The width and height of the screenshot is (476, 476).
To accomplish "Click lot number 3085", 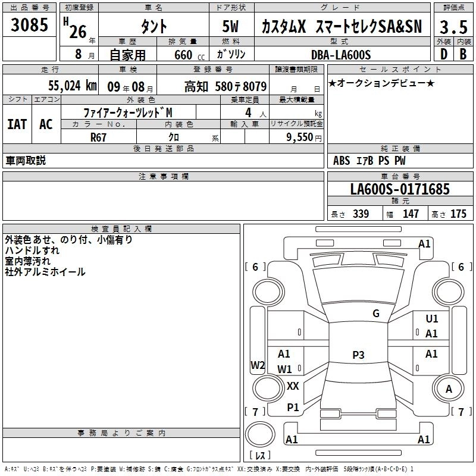I will tap(29, 25).
